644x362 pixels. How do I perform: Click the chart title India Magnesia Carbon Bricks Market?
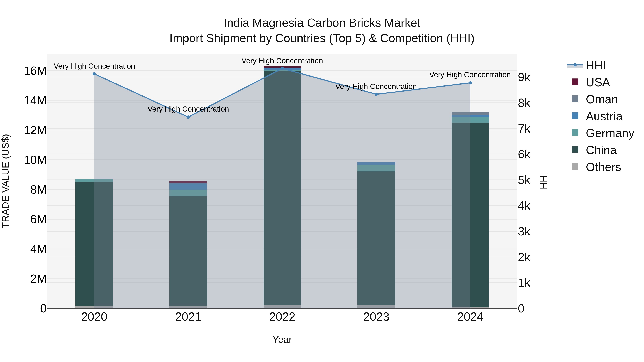322,23
